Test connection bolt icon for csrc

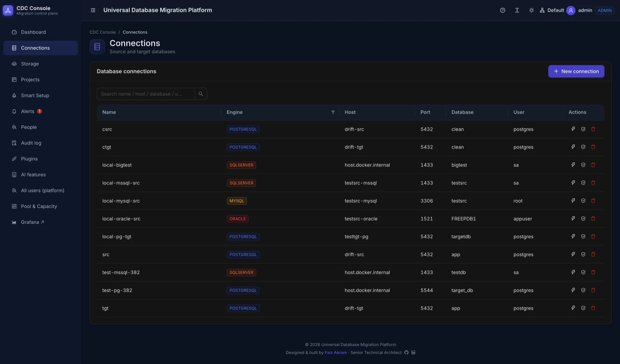point(573,129)
